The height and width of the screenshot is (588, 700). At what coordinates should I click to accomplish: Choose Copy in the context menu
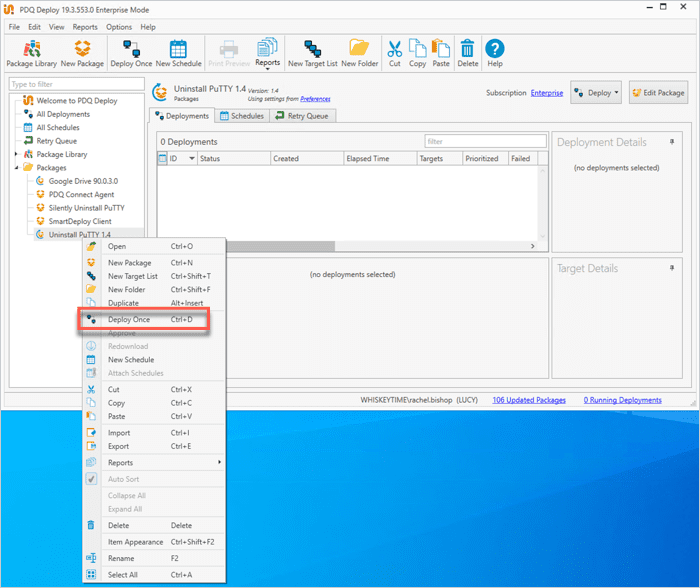pos(154,403)
